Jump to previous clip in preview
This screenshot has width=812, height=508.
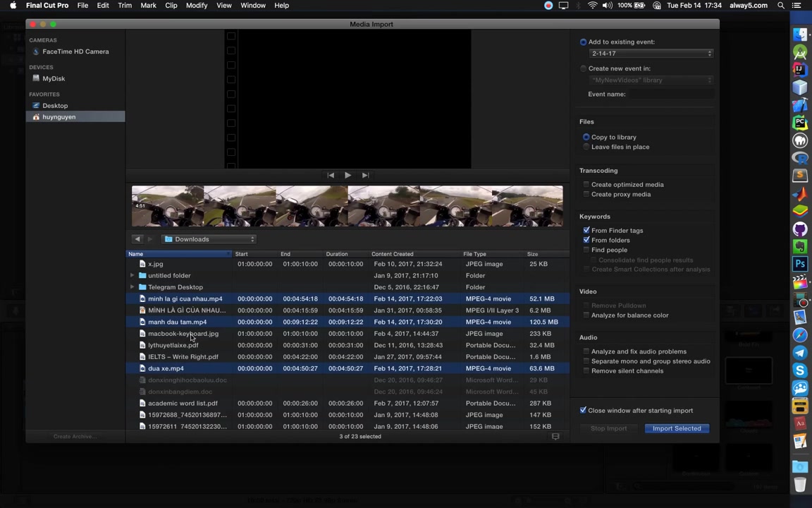pos(331,175)
